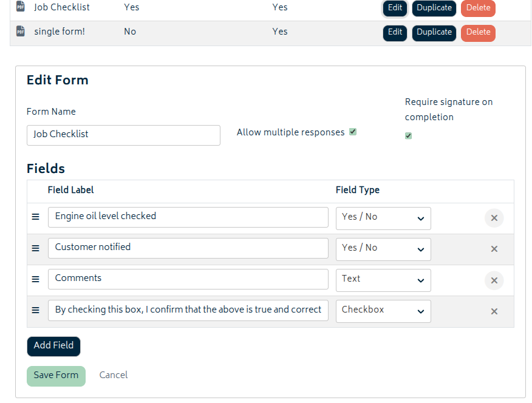Grab drag handle for Comments field
This screenshot has width=532, height=403.
[35, 279]
